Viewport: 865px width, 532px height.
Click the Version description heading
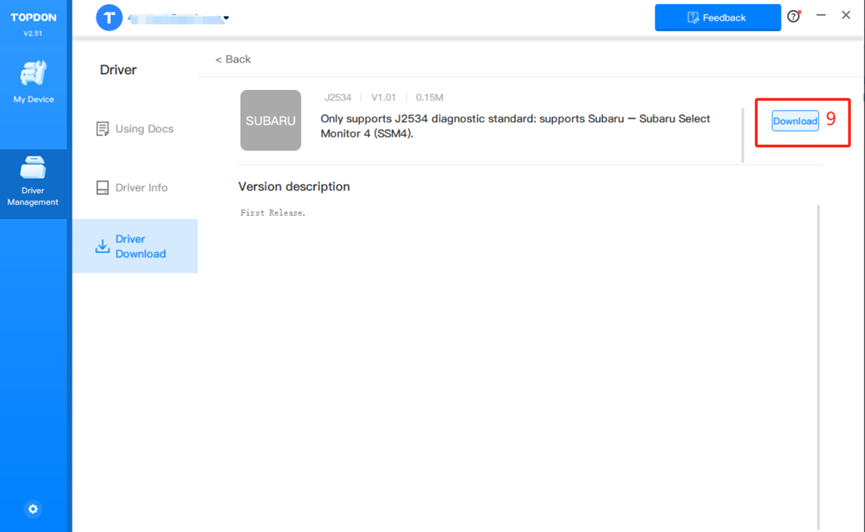(x=294, y=187)
